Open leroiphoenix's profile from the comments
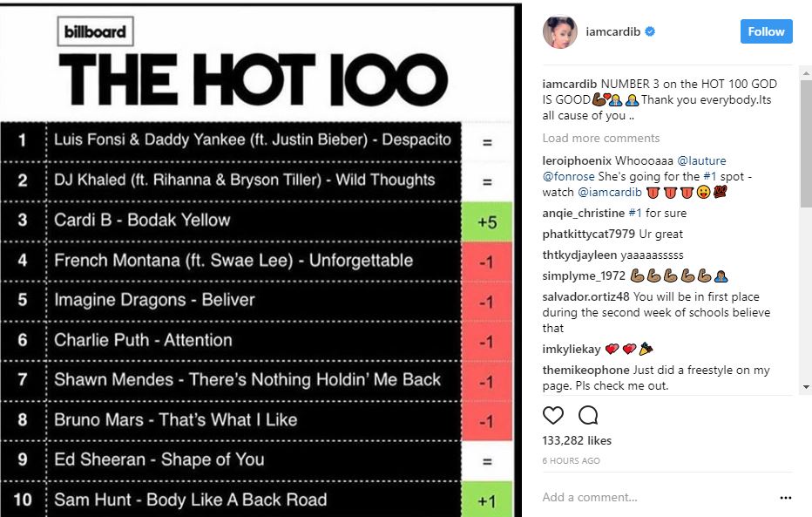812x517 pixels. click(x=577, y=160)
